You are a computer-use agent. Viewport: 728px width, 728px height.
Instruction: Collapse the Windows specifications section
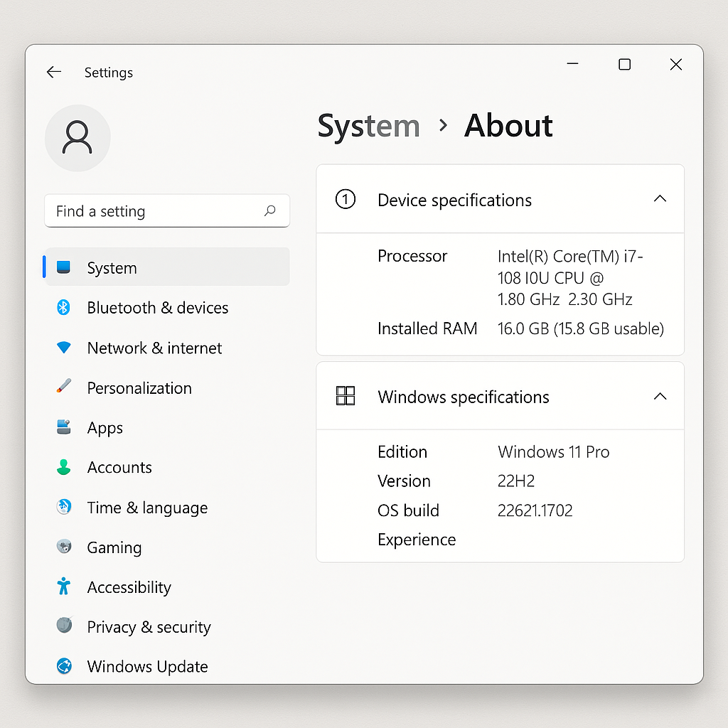pyautogui.click(x=660, y=396)
